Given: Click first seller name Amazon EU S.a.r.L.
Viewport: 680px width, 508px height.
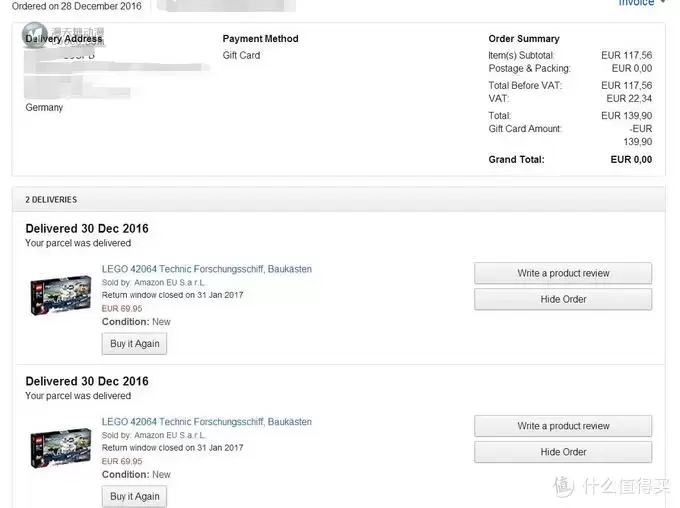Looking at the screenshot, I should tap(170, 282).
